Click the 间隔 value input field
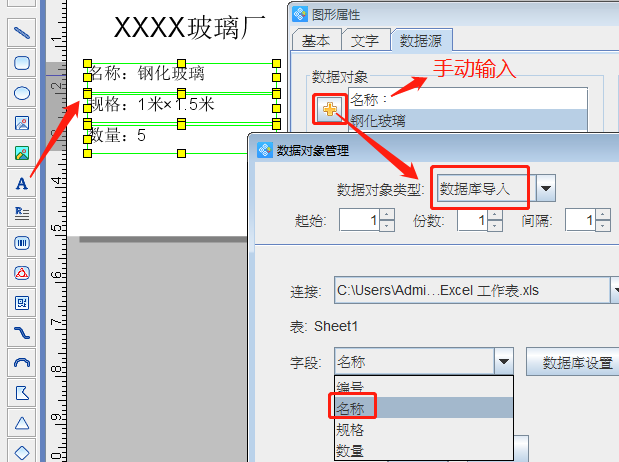The width and height of the screenshot is (619, 462). (580, 220)
